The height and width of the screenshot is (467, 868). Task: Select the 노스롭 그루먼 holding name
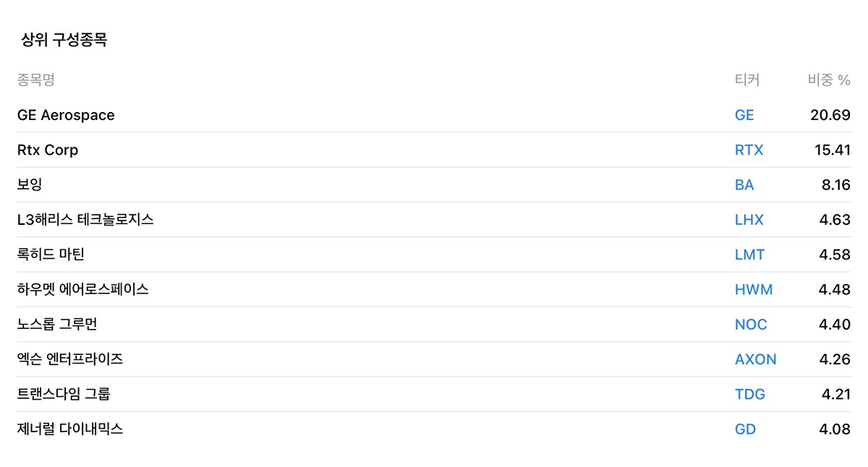pos(57,324)
